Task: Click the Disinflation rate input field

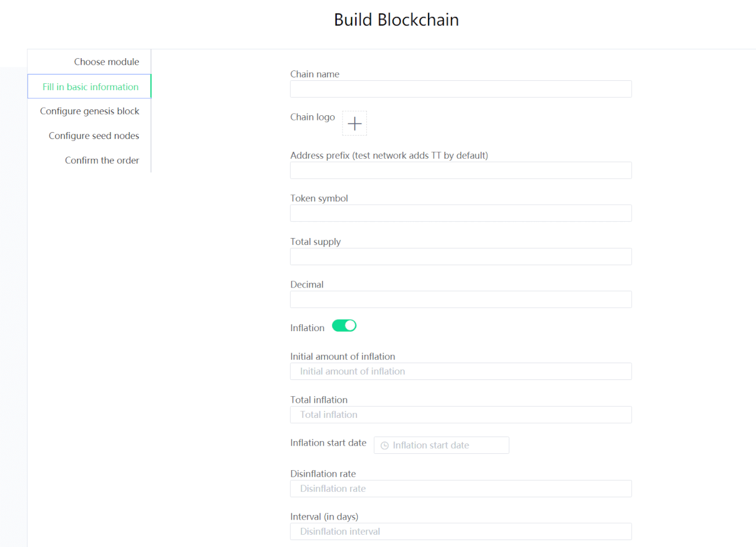Action: pos(461,489)
